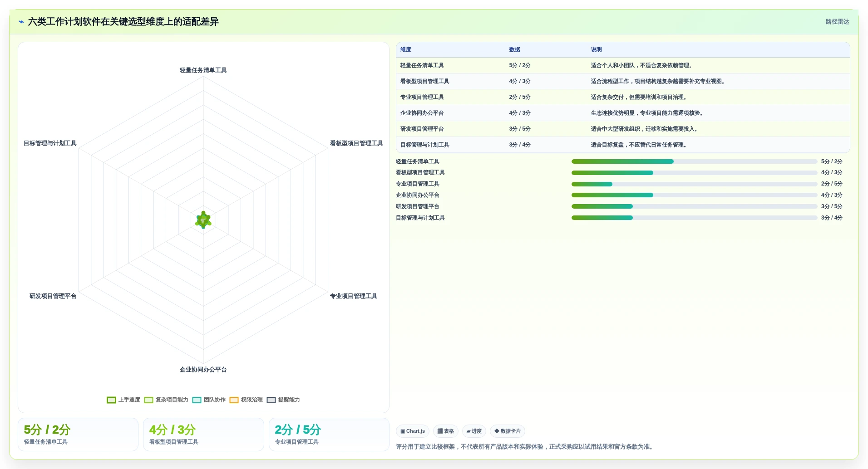Screen dimensions: 868x469
Task: Click the 维度 column header
Action: 406,50
